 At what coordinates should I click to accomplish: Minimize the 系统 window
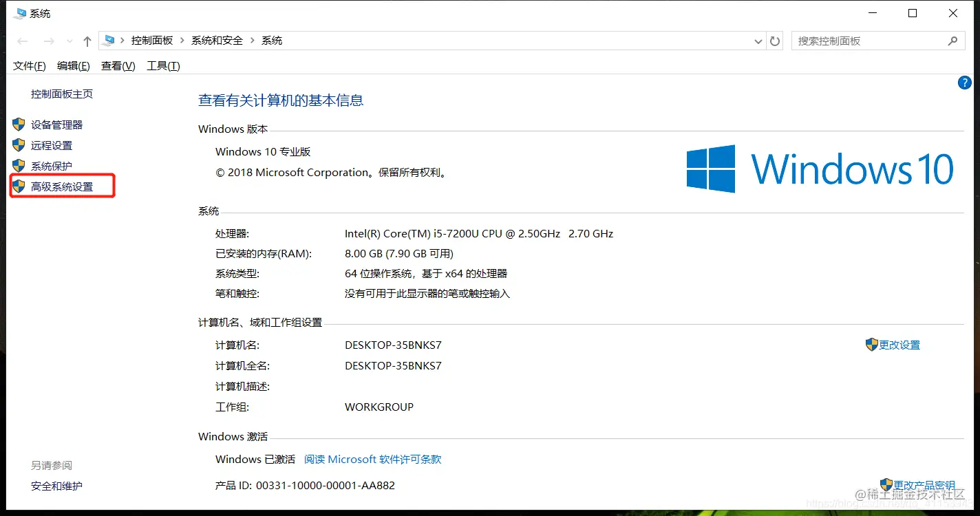(873, 13)
